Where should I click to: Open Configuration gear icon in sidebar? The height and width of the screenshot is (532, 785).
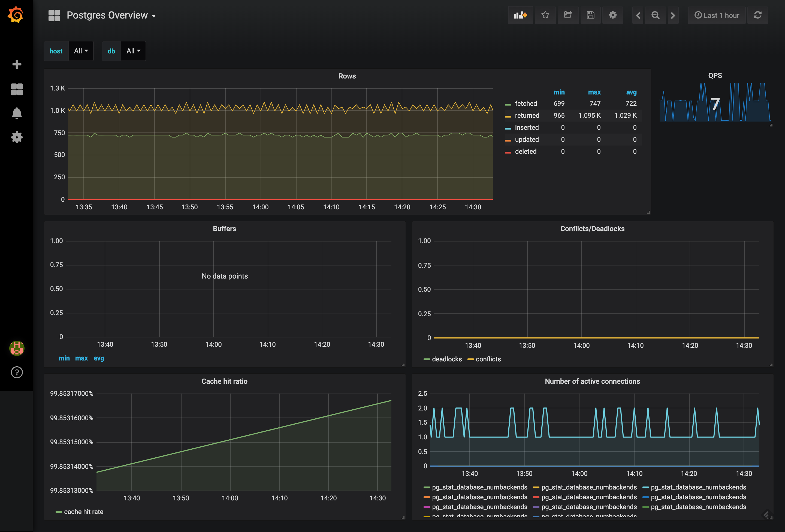click(17, 137)
